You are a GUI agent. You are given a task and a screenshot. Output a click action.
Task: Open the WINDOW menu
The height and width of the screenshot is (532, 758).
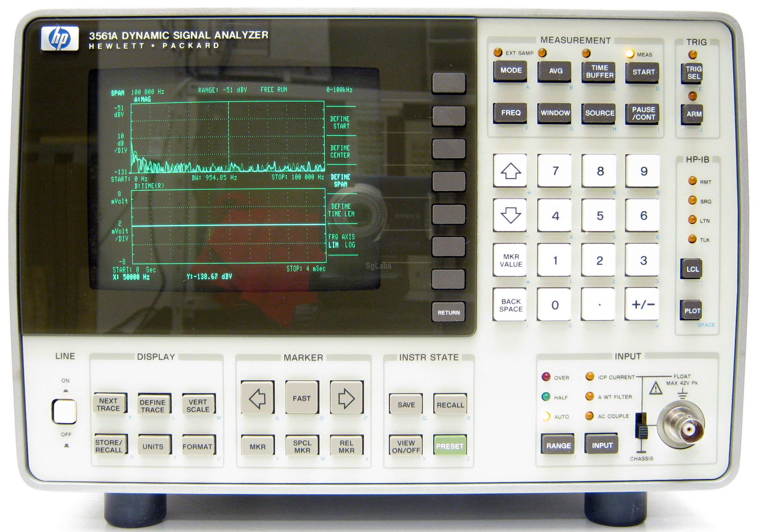pyautogui.click(x=555, y=113)
